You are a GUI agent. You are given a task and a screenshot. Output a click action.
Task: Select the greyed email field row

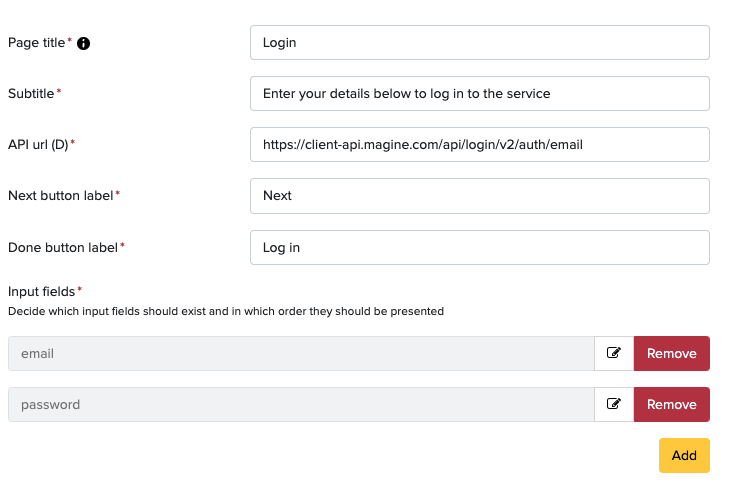tap(301, 353)
